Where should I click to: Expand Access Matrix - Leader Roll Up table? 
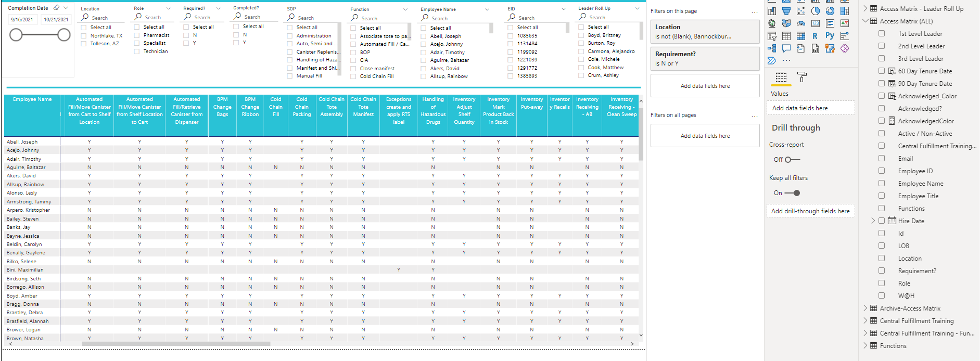click(x=866, y=8)
